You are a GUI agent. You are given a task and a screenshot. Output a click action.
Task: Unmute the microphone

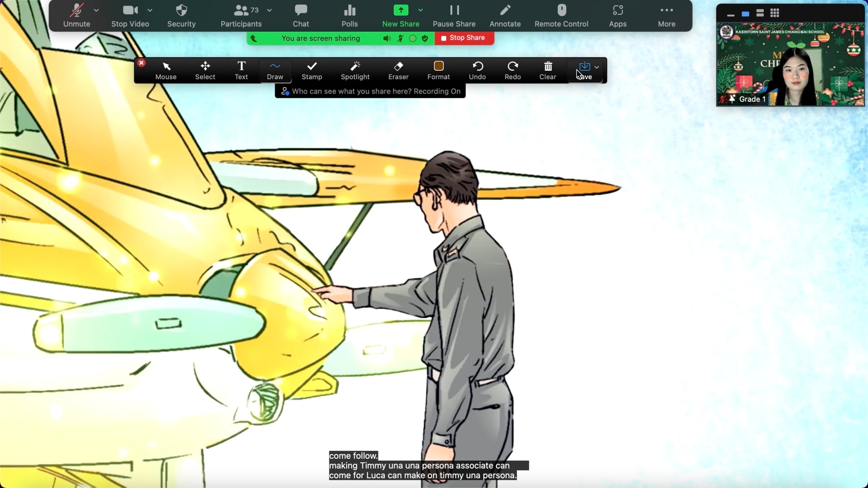click(x=76, y=16)
